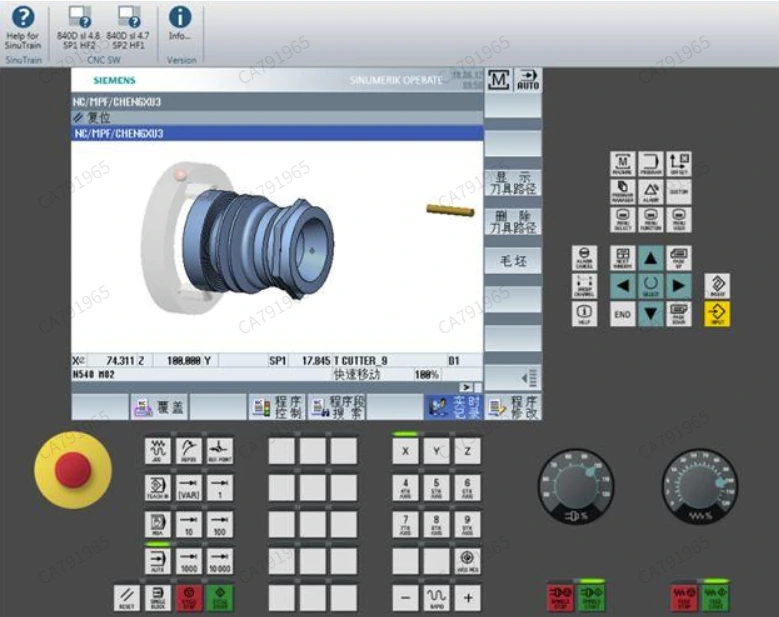Viewport: 779px width, 617px height.
Task: Click the MENU FUNCTION key
Action: (650, 220)
